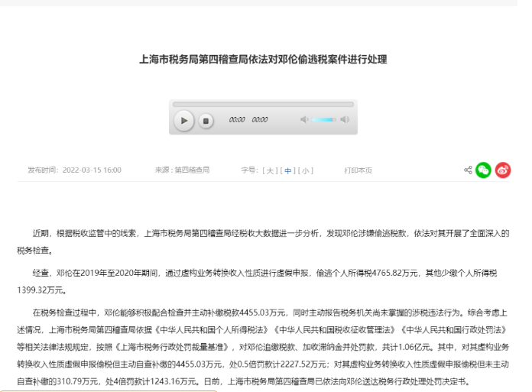Screen dimensions: 532x392
Task: Click the total duration display in player
Action: 260,120
